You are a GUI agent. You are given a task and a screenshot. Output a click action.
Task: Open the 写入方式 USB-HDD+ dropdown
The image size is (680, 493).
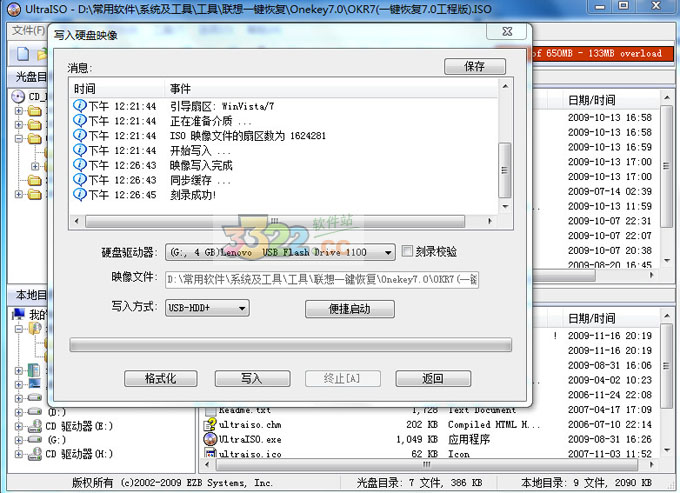coord(242,308)
